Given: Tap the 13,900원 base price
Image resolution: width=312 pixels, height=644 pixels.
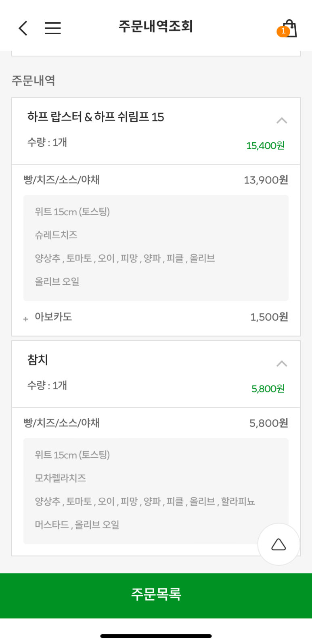Looking at the screenshot, I should 266,180.
